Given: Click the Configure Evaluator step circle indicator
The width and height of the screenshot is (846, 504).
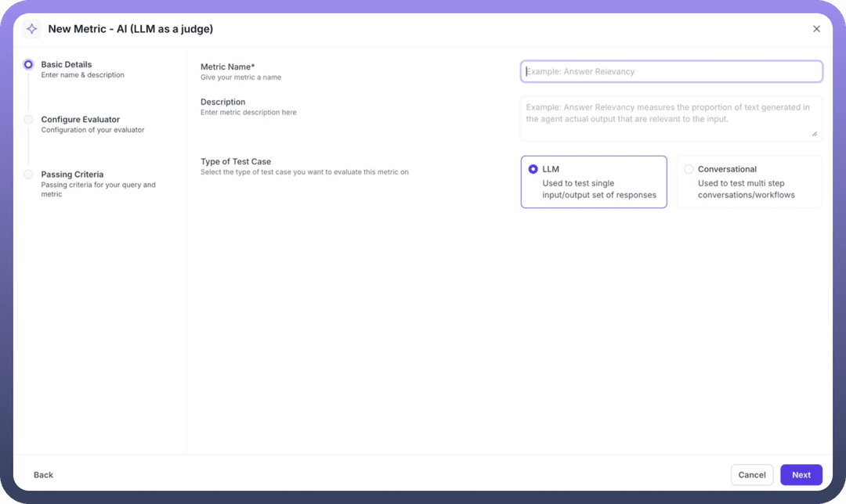Looking at the screenshot, I should (28, 120).
